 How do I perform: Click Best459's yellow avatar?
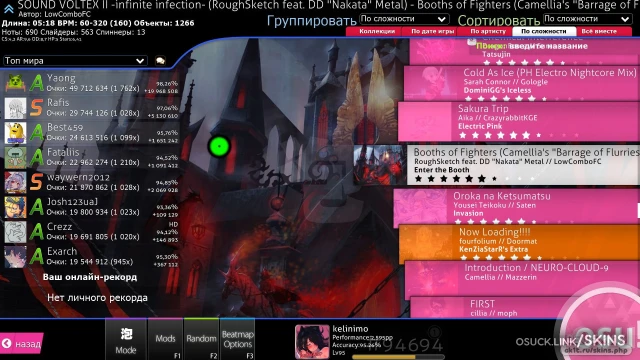[16, 133]
